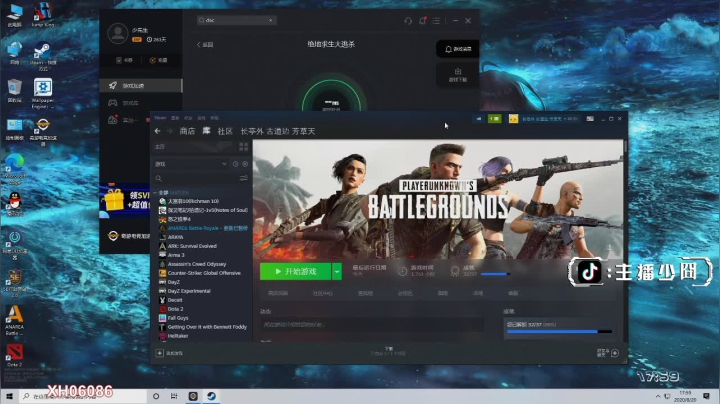This screenshot has height=404, width=720.
Task: Select Fall Guys in library list
Action: 174,318
